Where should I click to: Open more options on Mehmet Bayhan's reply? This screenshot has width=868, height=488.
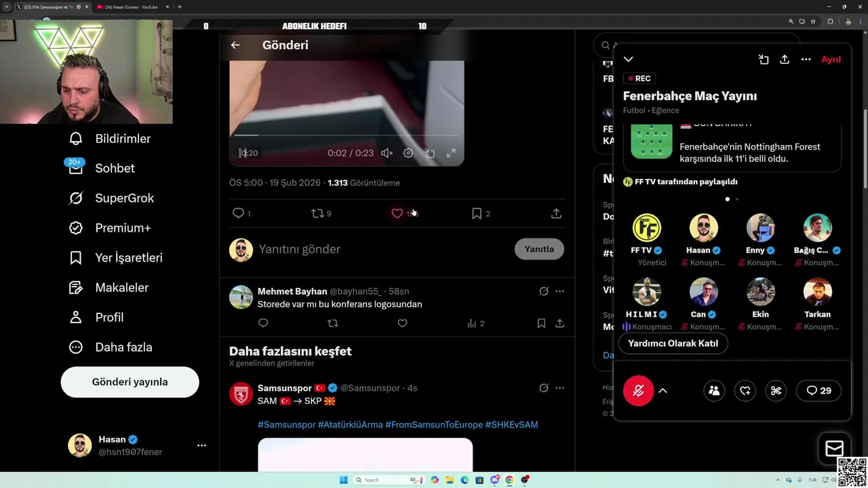coord(559,291)
